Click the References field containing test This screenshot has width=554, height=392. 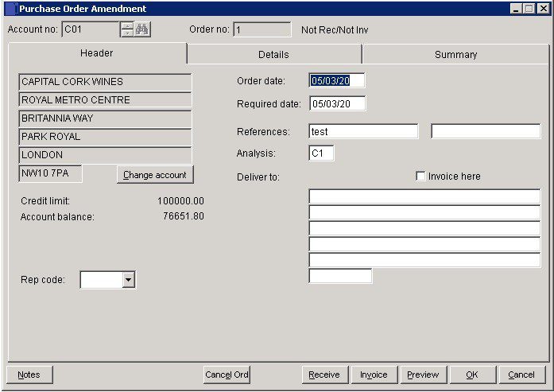click(363, 131)
